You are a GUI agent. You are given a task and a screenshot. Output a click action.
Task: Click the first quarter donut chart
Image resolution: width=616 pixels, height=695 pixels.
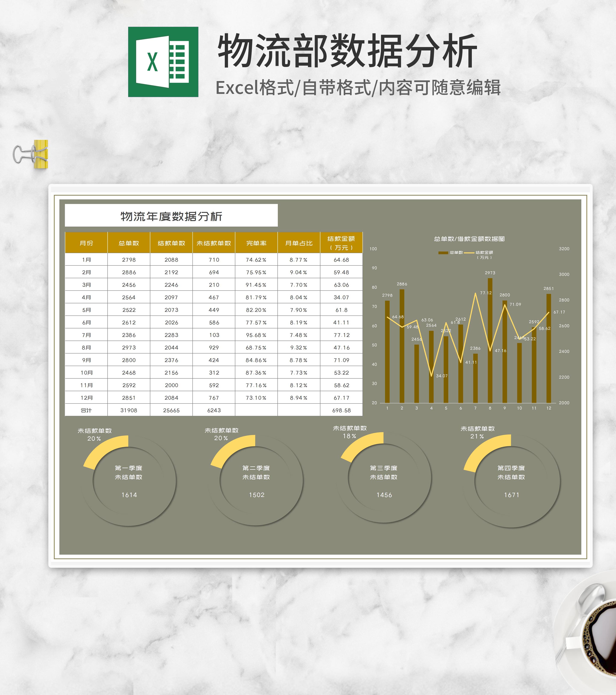click(x=129, y=481)
